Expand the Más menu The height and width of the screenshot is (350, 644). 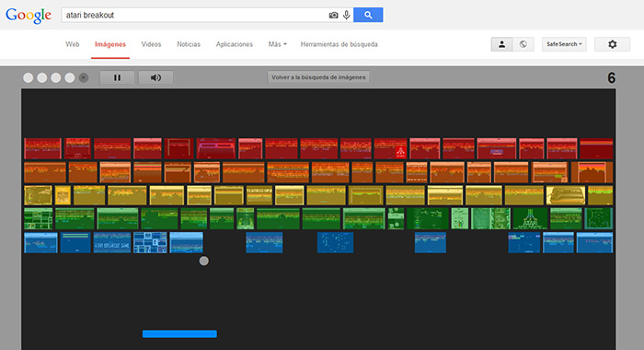point(277,44)
